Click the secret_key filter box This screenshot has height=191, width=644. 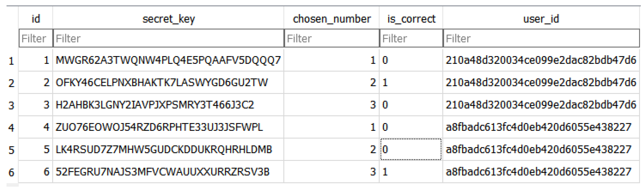point(168,39)
